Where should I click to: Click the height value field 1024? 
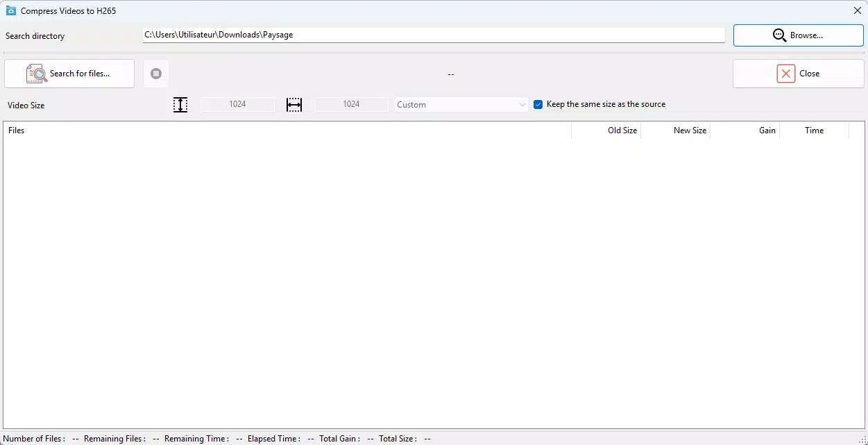coord(237,104)
